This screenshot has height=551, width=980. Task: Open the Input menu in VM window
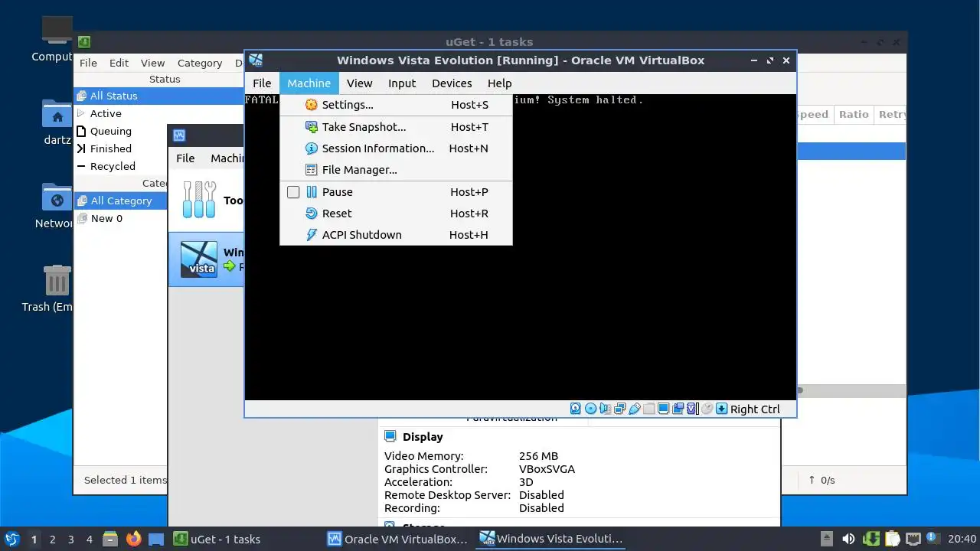[x=402, y=83]
